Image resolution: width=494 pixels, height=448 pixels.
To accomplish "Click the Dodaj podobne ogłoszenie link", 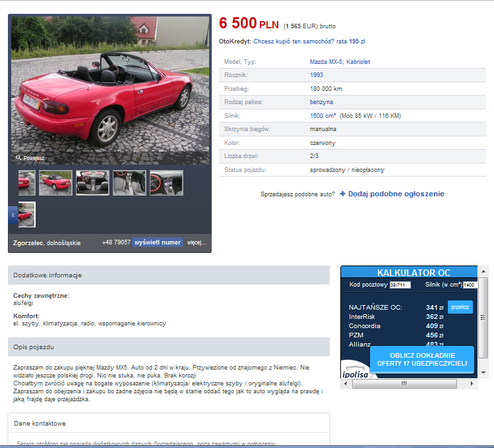I will click(396, 194).
